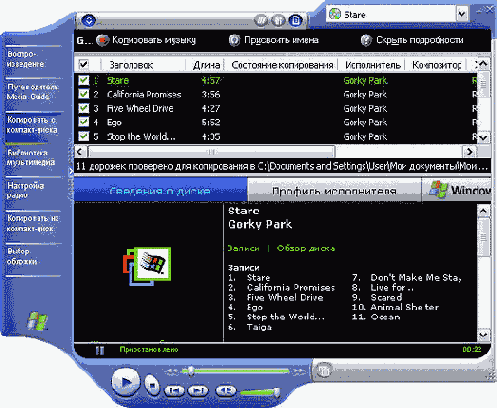This screenshot has width=497, height=408.
Task: Click the Windows Media logo tab beside Профиль исполнителя
Action: [456, 190]
